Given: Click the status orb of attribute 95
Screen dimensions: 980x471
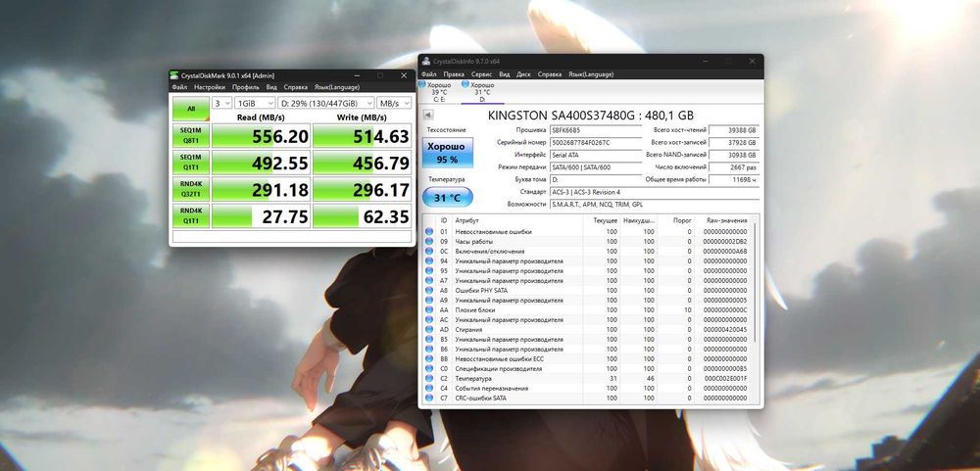Looking at the screenshot, I should pyautogui.click(x=429, y=271).
